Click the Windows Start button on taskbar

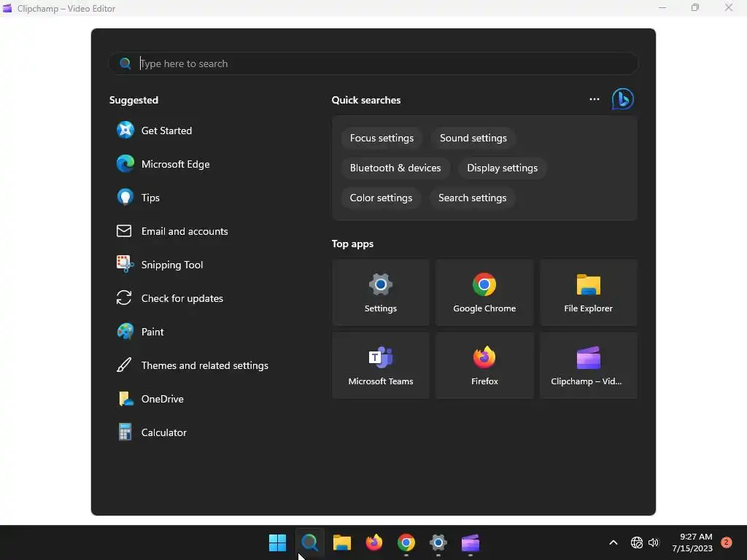(277, 542)
